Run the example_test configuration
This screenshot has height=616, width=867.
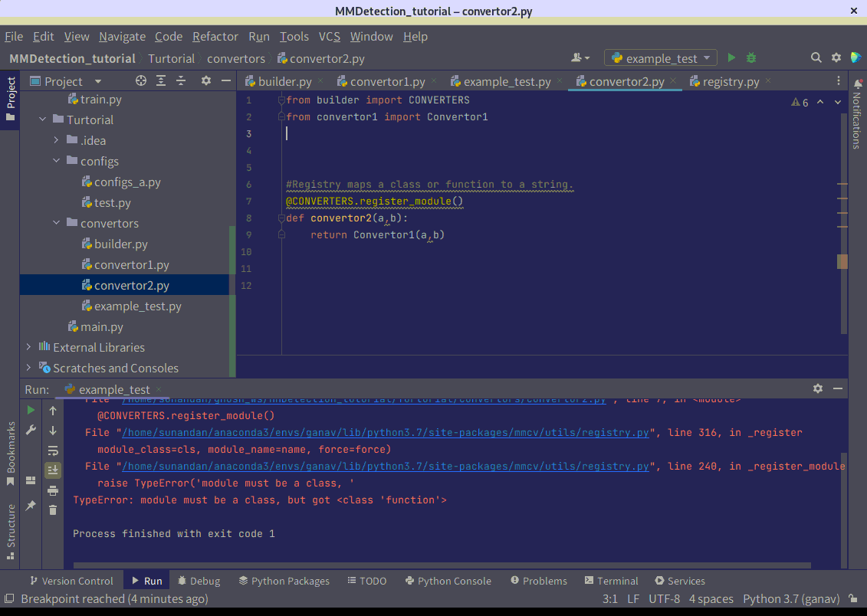731,57
